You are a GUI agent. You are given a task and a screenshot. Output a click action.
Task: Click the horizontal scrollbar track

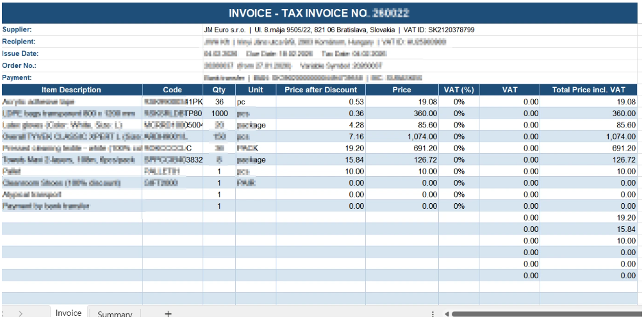(x=545, y=314)
